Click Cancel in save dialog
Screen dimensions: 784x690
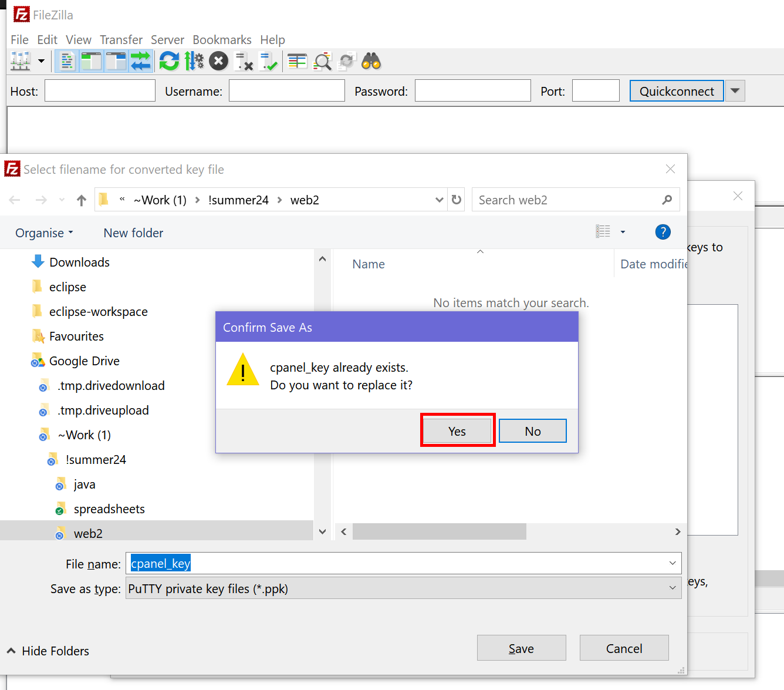(x=624, y=648)
